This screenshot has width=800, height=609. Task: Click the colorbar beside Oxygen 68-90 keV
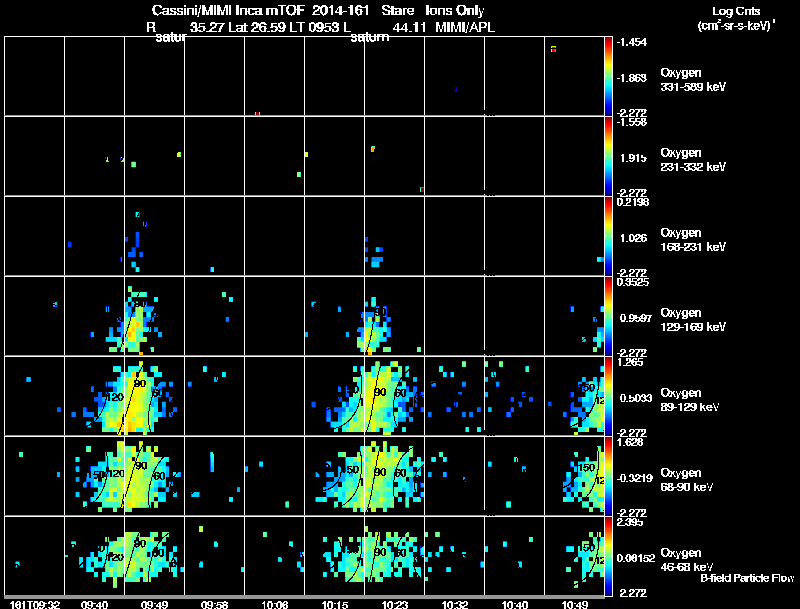coord(608,476)
